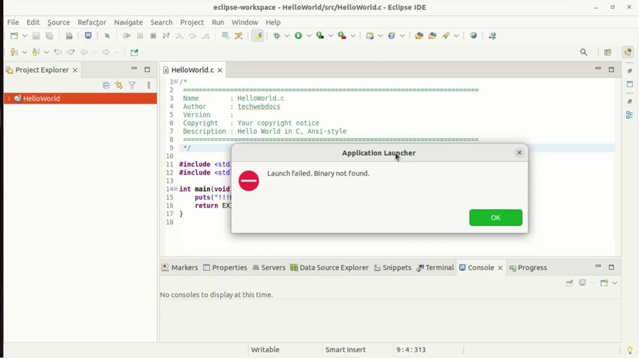The image size is (644, 362).
Task: Click the green Run button
Action: pos(298,36)
